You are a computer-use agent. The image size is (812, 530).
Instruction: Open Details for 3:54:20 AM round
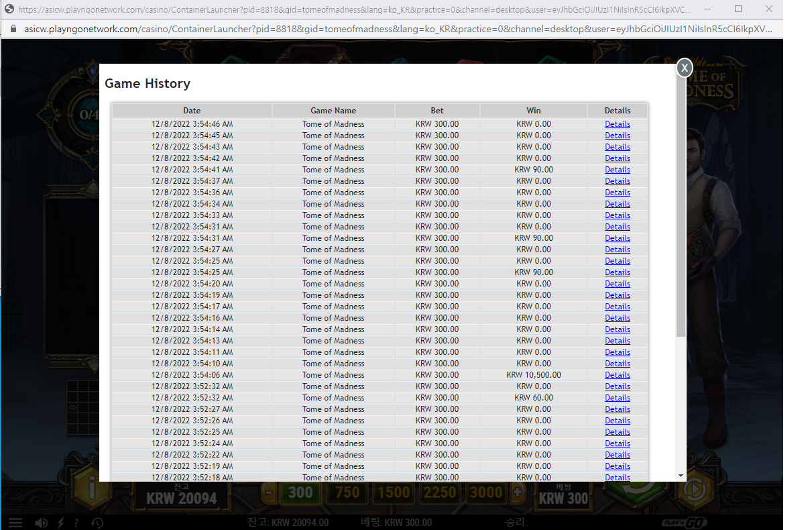point(618,284)
